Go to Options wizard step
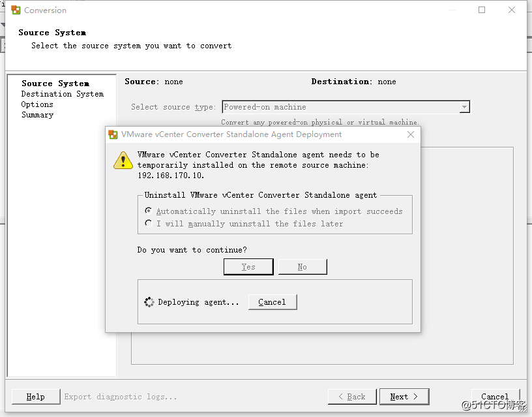This screenshot has height=417, width=532. coord(37,104)
